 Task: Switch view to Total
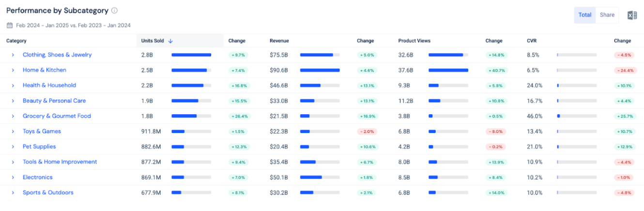coord(584,15)
